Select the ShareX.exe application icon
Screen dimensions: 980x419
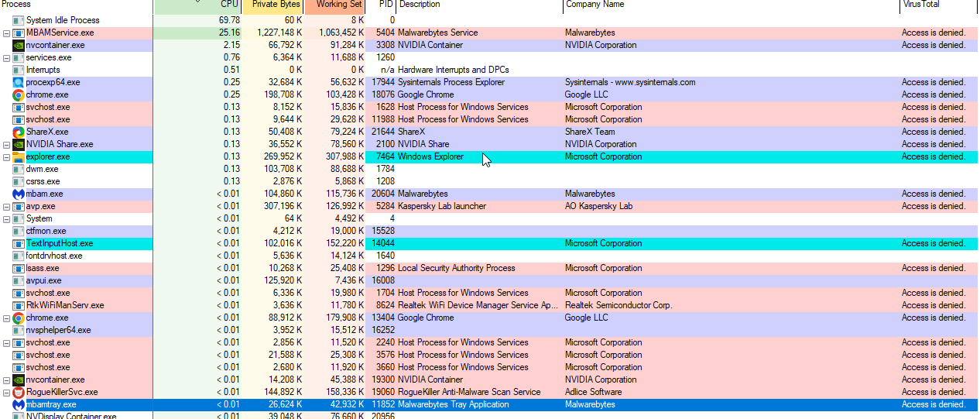[19, 132]
